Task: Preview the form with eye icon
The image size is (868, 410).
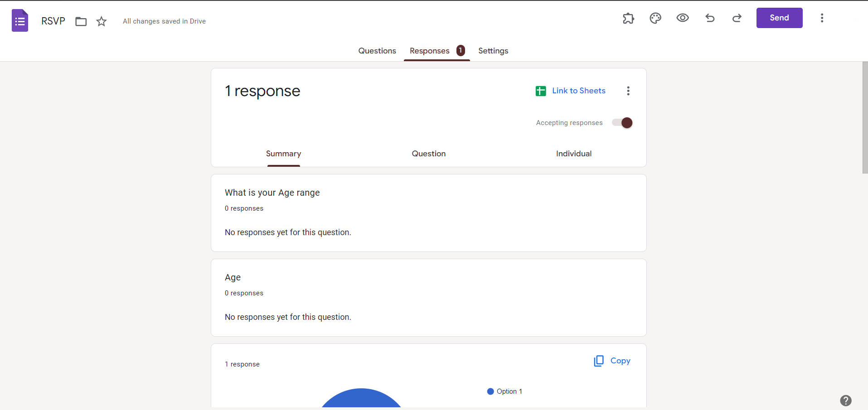Action: point(683,18)
